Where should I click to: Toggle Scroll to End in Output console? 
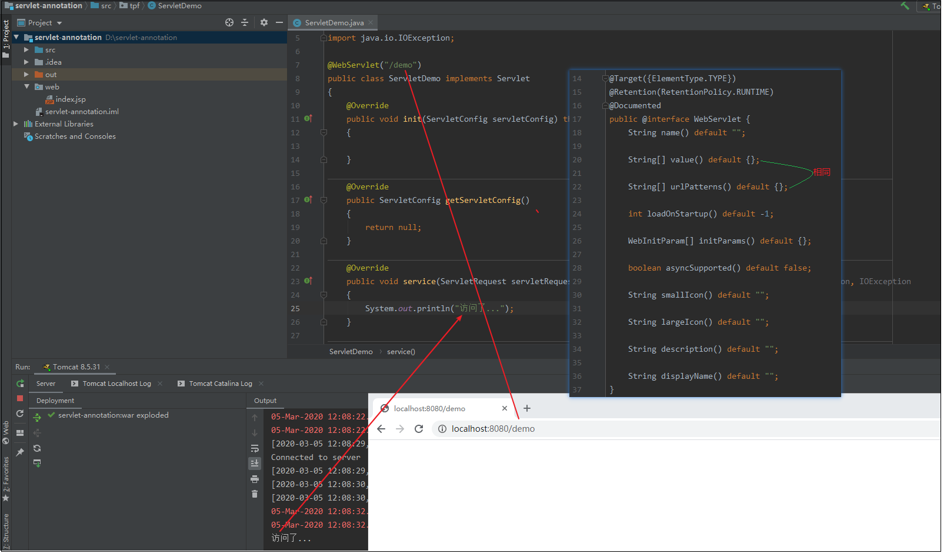(x=255, y=464)
